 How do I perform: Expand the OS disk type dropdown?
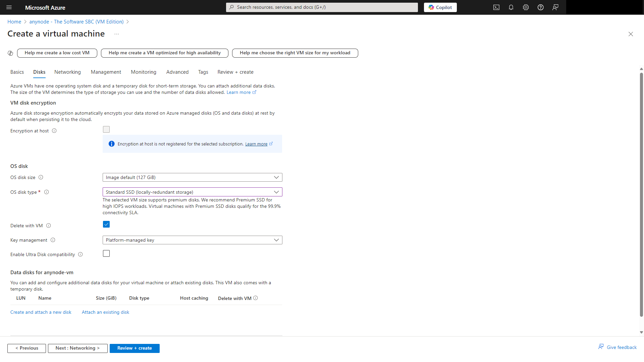[192, 192]
